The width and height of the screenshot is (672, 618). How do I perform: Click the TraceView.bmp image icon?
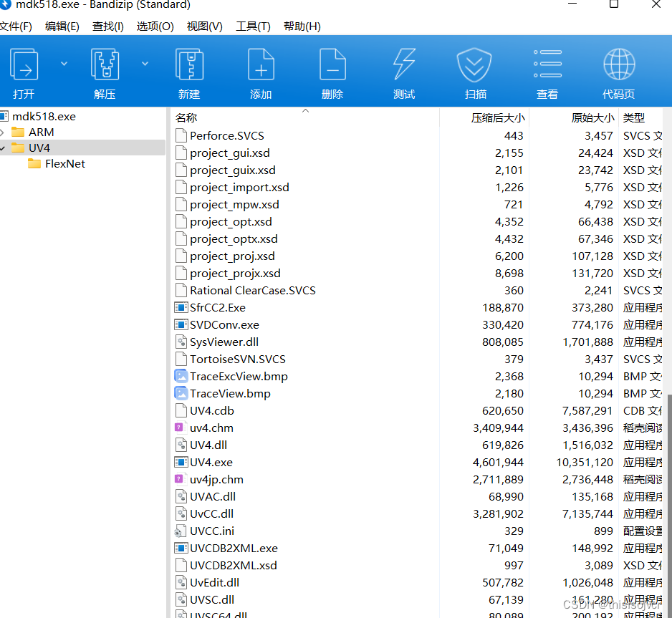pyautogui.click(x=181, y=393)
